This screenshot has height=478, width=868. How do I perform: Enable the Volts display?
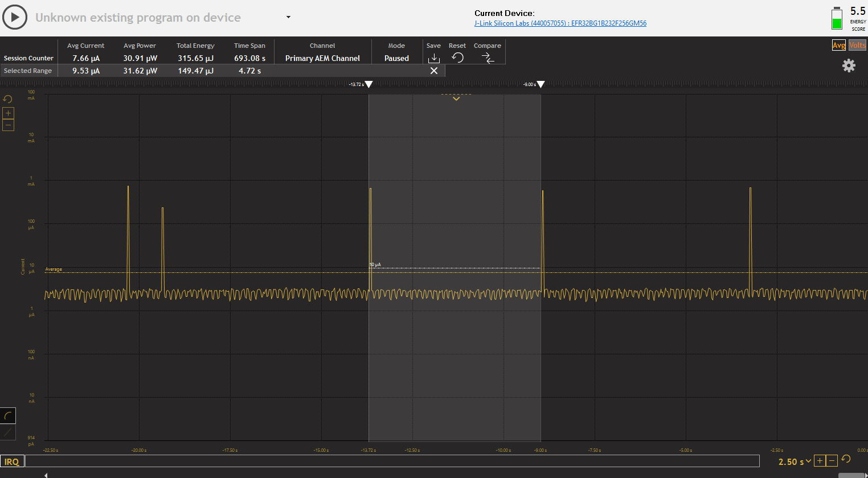[857, 45]
